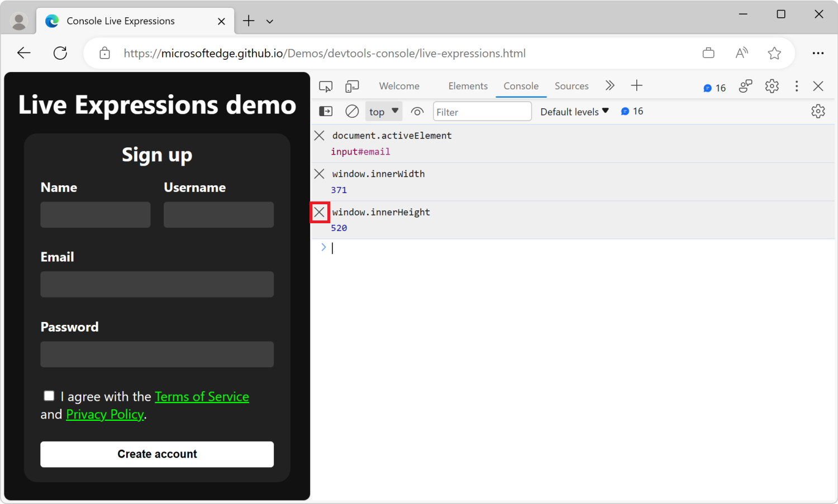Send feedback from DevTools
The image size is (838, 504).
tap(745, 86)
